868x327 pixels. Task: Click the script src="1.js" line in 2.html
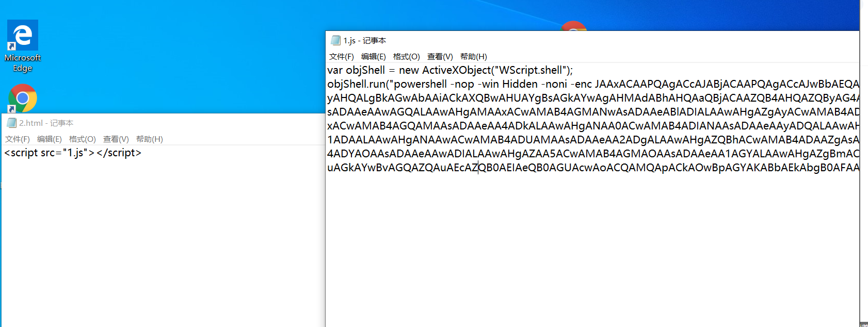pyautogui.click(x=73, y=153)
